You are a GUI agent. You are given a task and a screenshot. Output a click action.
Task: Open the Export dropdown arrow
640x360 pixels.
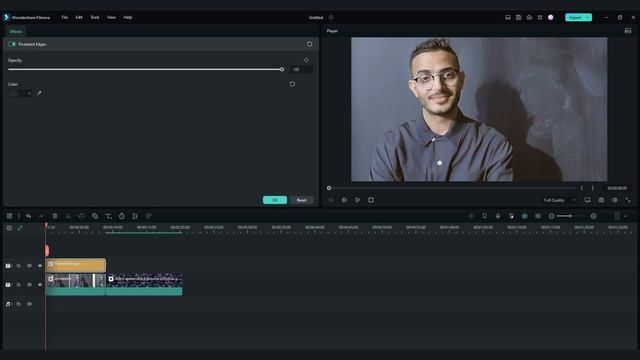588,18
